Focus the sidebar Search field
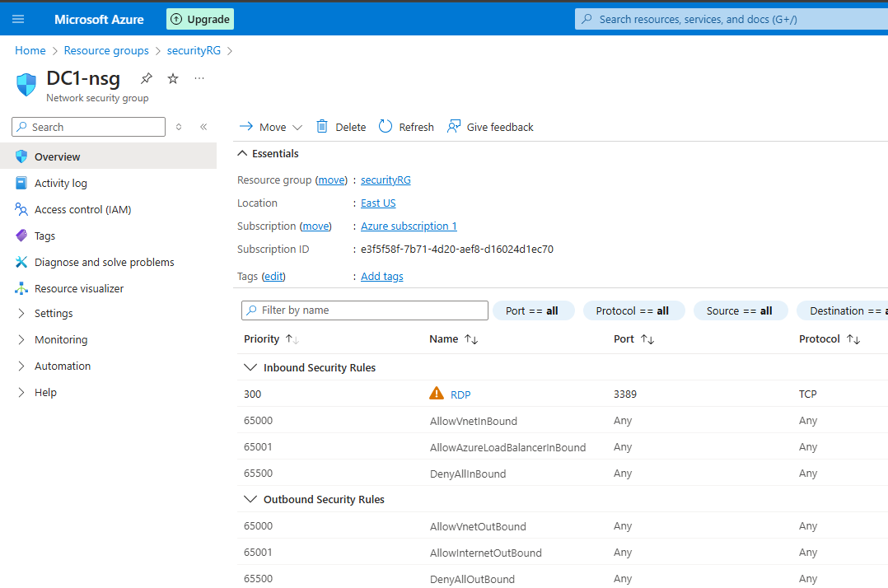 (x=88, y=127)
